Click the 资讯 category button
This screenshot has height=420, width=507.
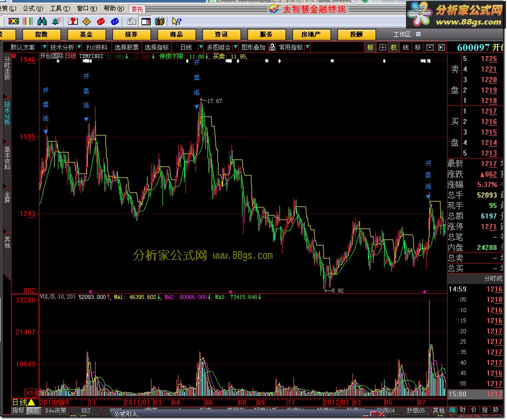[x=221, y=34]
